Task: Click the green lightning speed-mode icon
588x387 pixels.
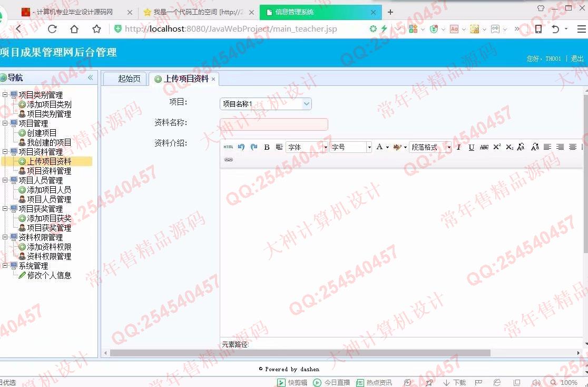Action: pyautogui.click(x=384, y=29)
